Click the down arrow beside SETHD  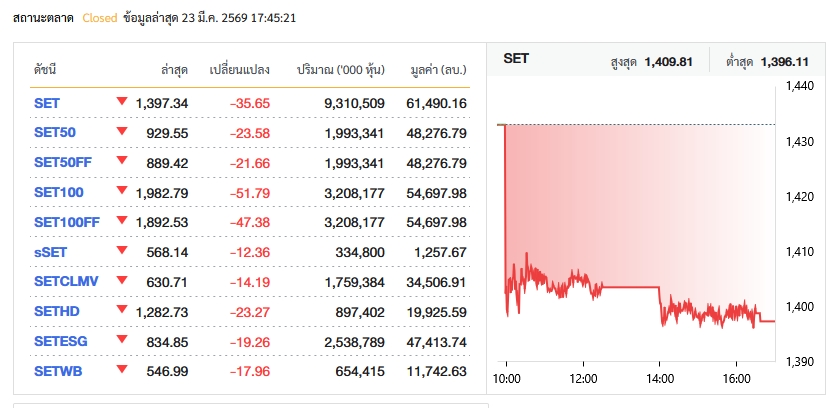(122, 311)
